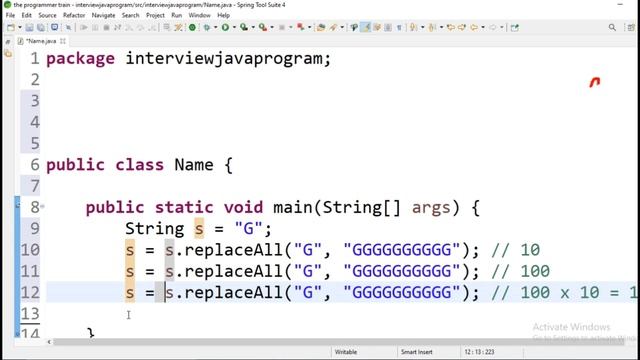Open the New wizard dropdown arrow
Viewport: 640px width, 360px height.
click(x=20, y=27)
